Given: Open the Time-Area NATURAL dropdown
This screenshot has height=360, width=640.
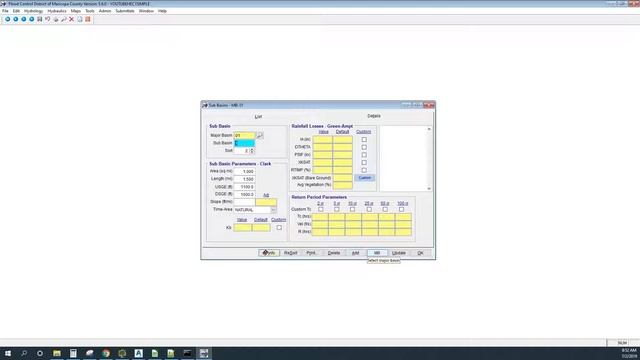Looking at the screenshot, I should [273, 210].
